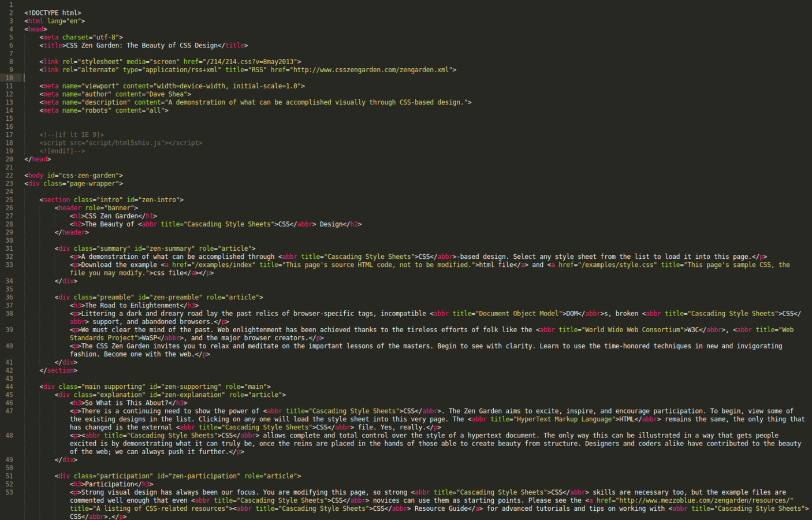Click the <!DOCTYPE html> declaration
The height and width of the screenshot is (520, 812).
[x=53, y=13]
